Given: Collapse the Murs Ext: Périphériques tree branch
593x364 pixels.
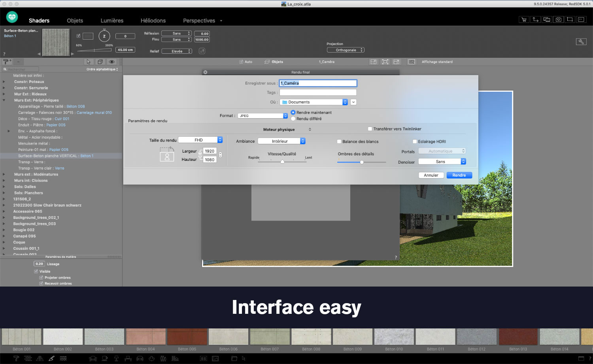Looking at the screenshot, I should point(4,100).
